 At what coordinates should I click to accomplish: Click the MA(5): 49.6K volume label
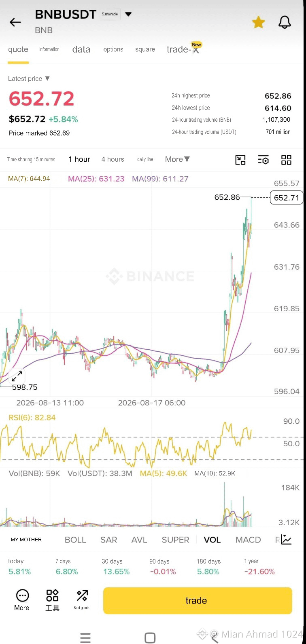[x=164, y=473]
